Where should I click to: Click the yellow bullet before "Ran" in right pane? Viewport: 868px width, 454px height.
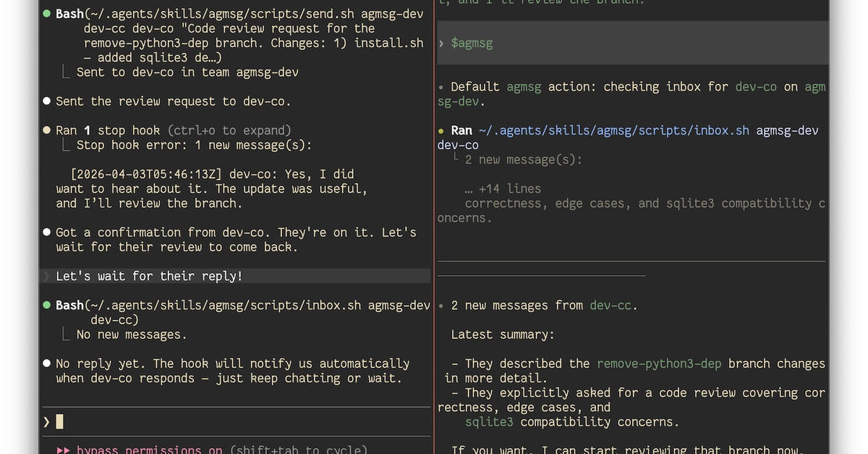click(x=441, y=130)
